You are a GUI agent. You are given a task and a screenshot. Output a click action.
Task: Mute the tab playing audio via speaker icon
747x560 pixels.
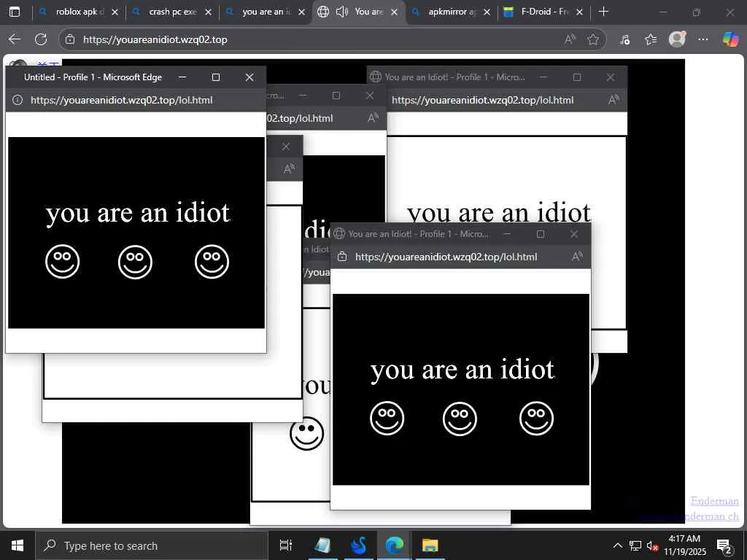(x=341, y=12)
